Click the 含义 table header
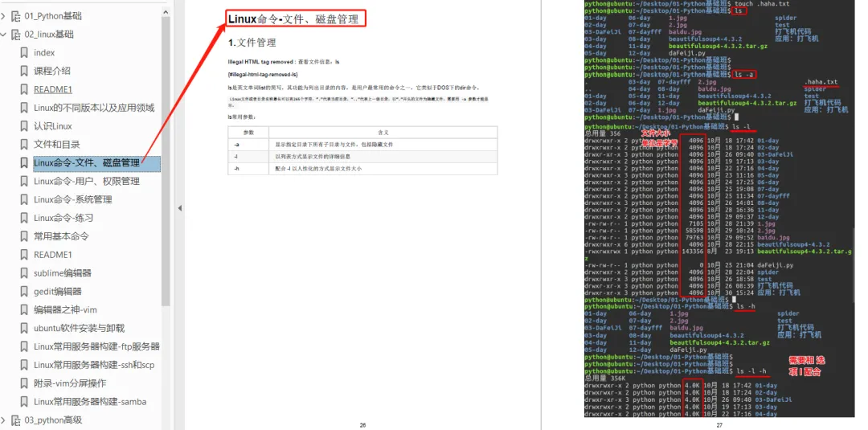 tap(383, 133)
